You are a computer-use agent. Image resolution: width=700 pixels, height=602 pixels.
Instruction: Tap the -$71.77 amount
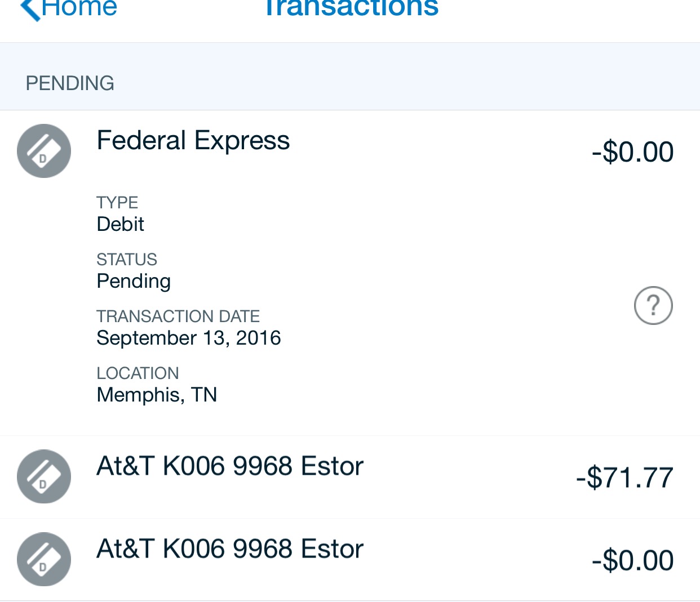pos(624,478)
